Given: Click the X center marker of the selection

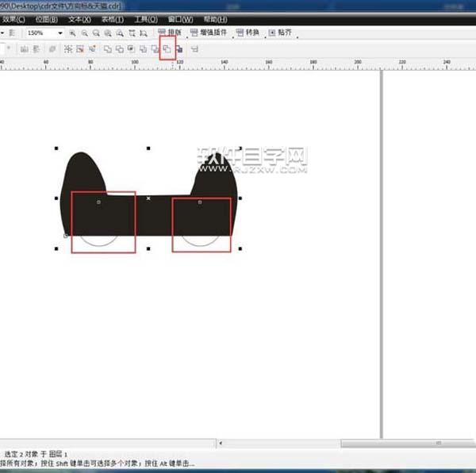Looking at the screenshot, I should 148,198.
